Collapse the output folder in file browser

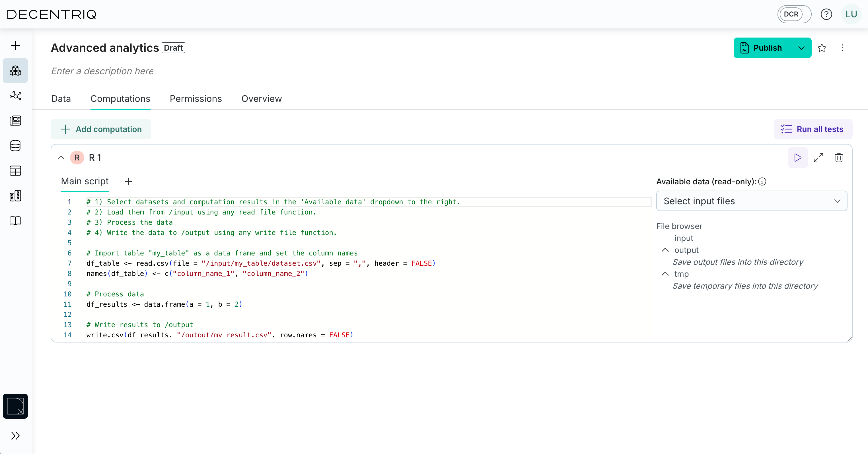click(x=665, y=250)
